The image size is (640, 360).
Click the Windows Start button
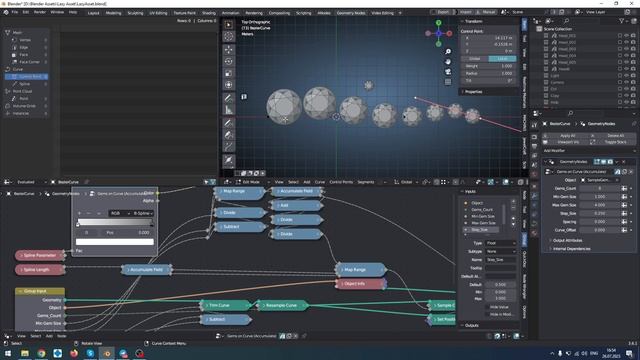pyautogui.click(x=8, y=353)
